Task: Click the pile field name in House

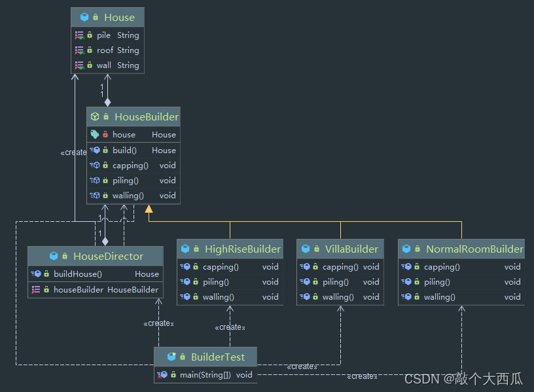Action: point(103,35)
